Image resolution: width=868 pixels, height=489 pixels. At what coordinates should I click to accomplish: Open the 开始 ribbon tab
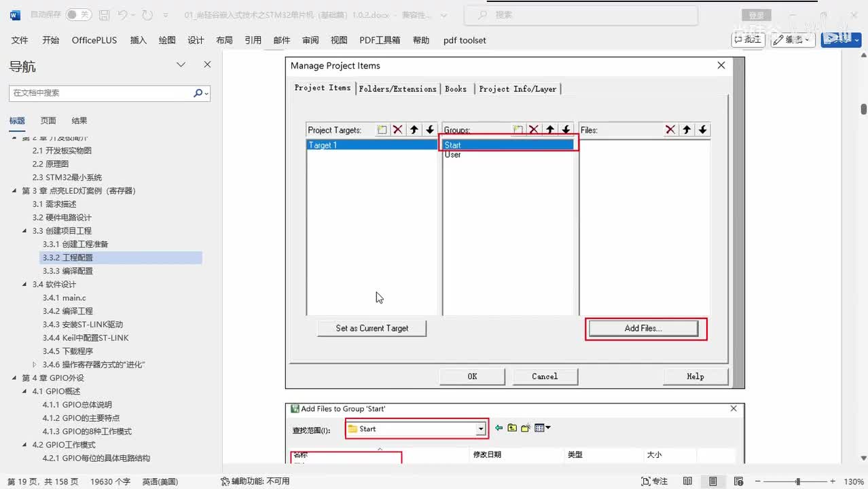[51, 40]
